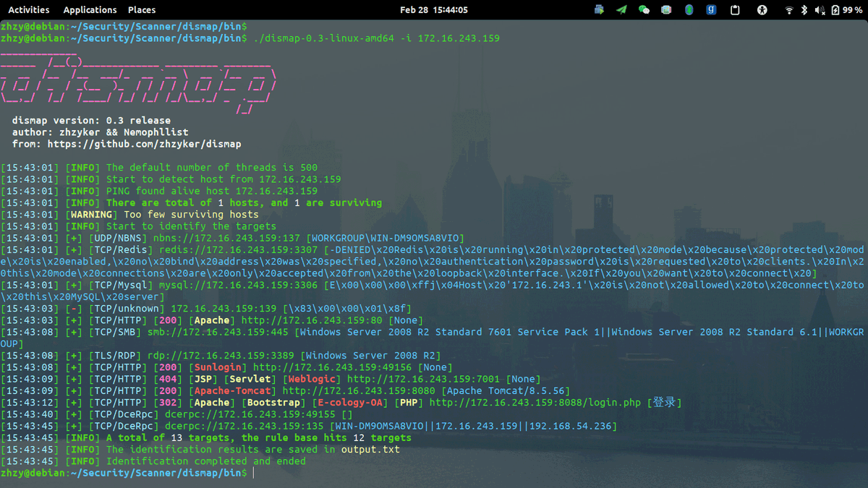Open the WeChat tray icon

click(644, 10)
